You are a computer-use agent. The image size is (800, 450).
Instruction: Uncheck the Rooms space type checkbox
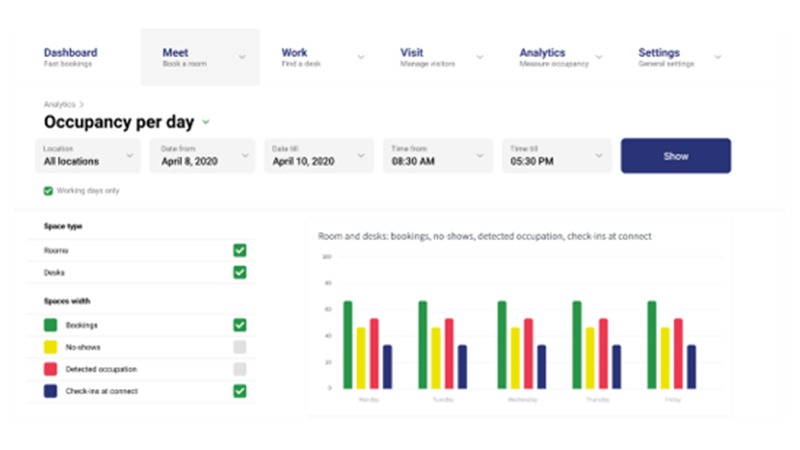pos(240,250)
